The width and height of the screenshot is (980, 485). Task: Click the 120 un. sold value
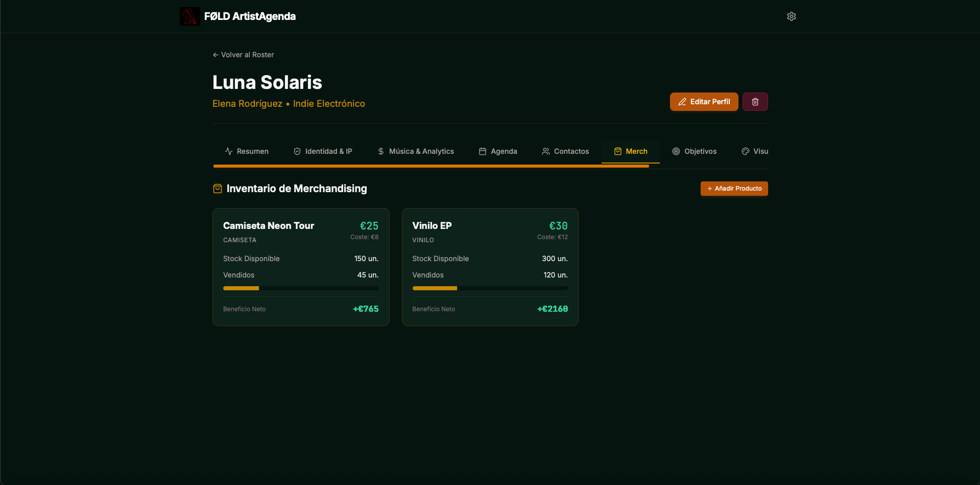[556, 275]
